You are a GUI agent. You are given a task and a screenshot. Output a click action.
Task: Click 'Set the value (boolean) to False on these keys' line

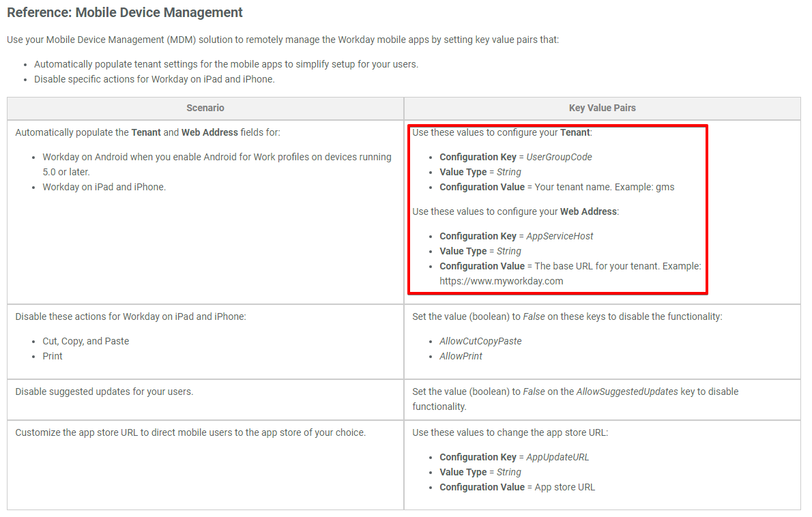(x=567, y=316)
